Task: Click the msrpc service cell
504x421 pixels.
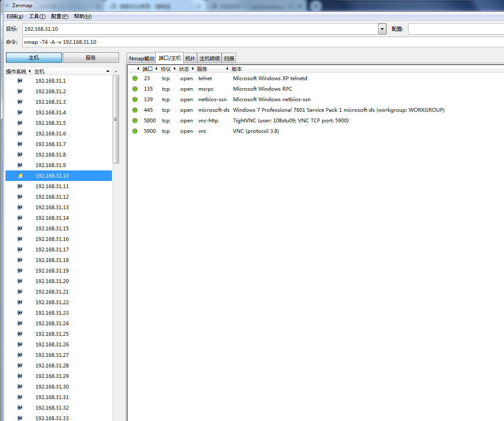Action: pyautogui.click(x=206, y=89)
